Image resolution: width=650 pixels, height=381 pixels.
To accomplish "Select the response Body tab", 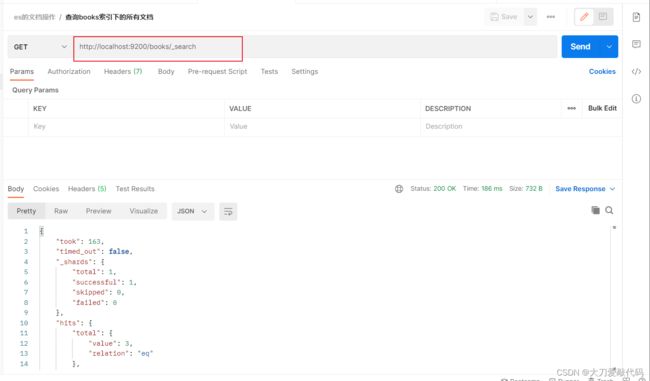I will (x=16, y=189).
